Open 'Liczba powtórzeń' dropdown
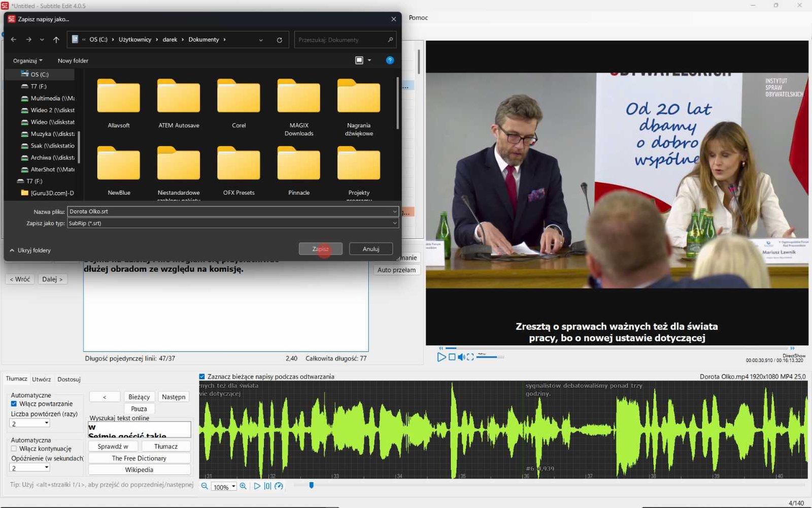 point(30,423)
